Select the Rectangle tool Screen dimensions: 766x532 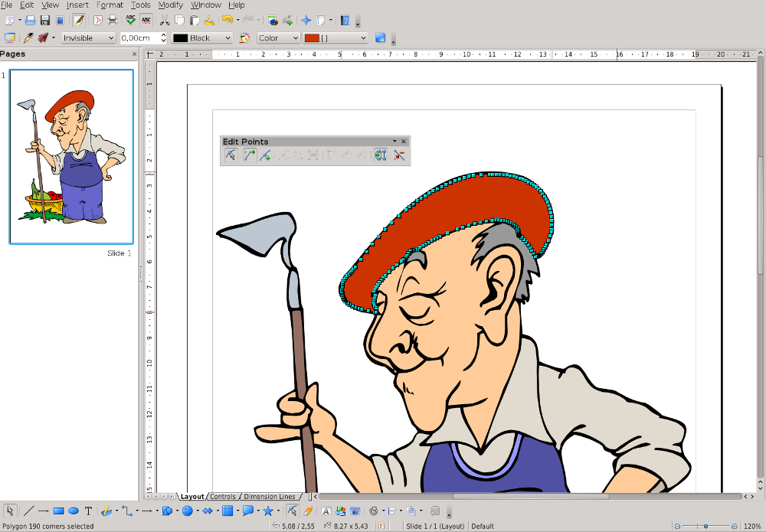[x=58, y=511]
